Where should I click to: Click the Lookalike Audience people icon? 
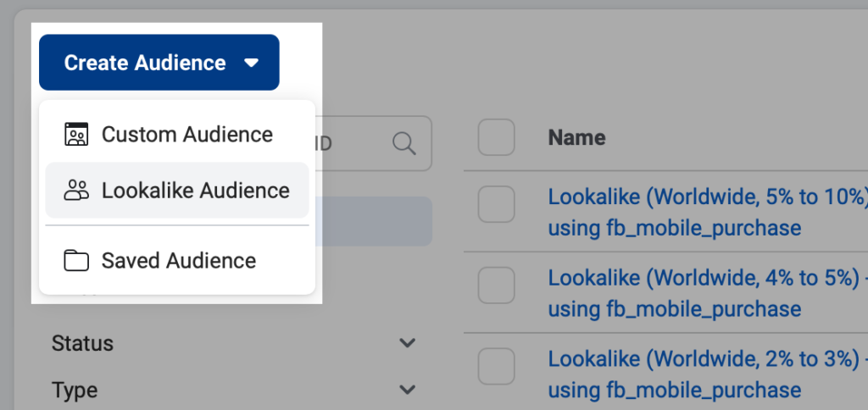coord(76,191)
